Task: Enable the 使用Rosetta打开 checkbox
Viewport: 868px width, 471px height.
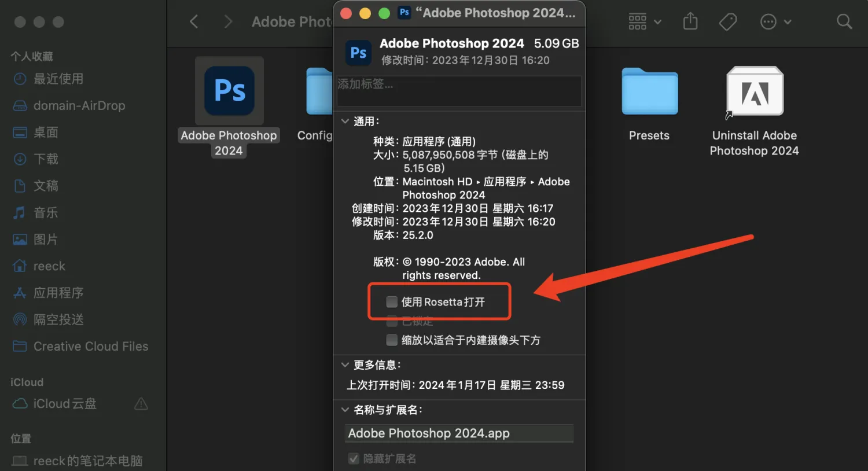Action: click(x=391, y=301)
